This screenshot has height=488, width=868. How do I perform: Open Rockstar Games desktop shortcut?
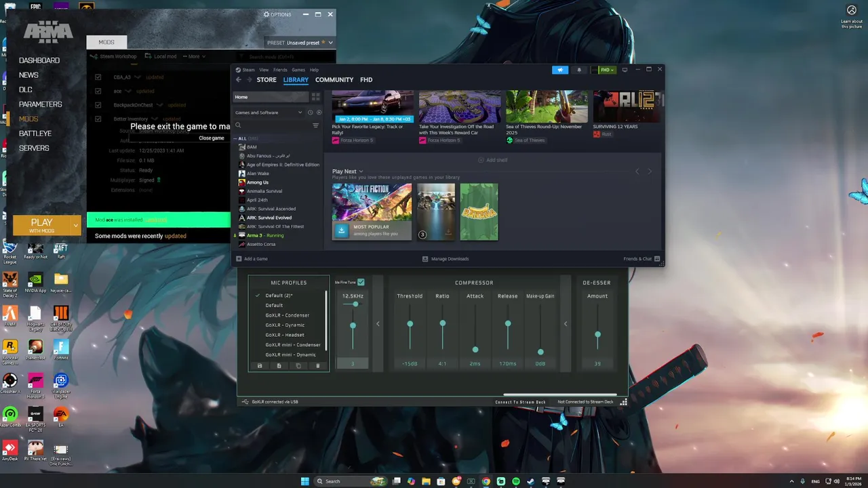[x=10, y=350]
